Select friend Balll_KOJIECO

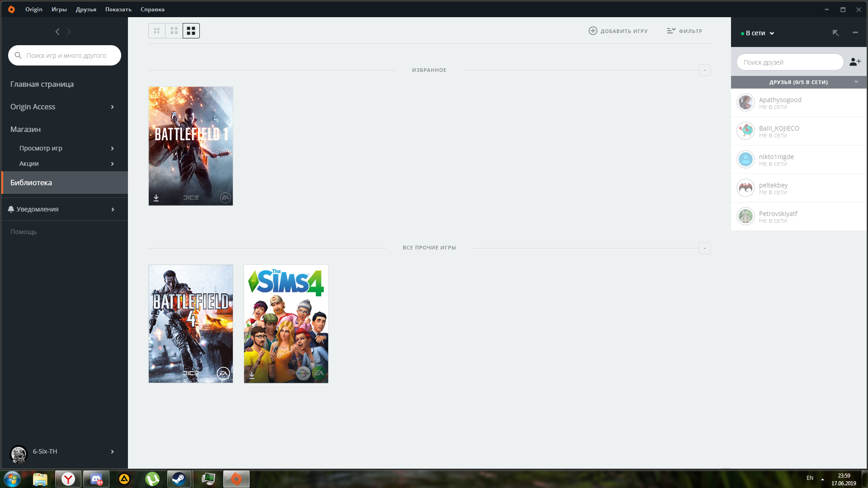pyautogui.click(x=798, y=131)
